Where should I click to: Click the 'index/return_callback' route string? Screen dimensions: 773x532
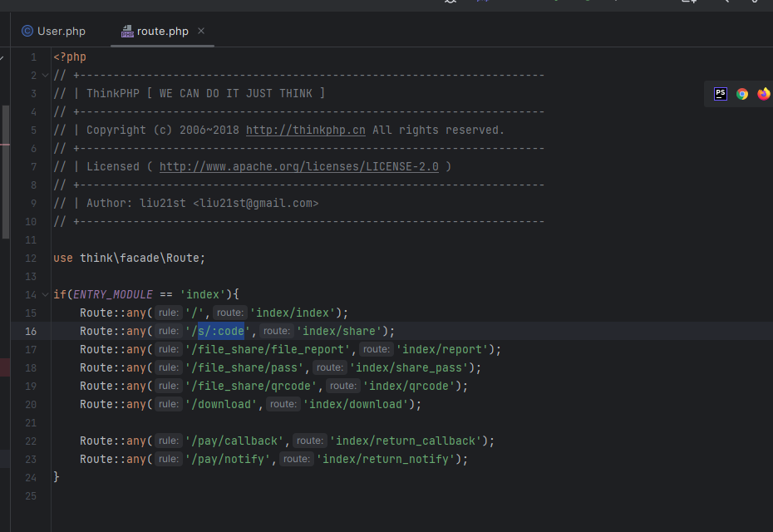(406, 441)
